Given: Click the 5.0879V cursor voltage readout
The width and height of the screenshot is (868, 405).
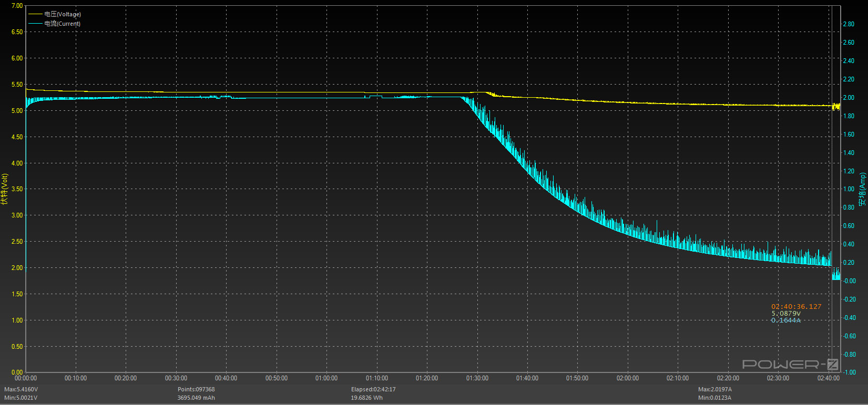Looking at the screenshot, I should point(786,313).
